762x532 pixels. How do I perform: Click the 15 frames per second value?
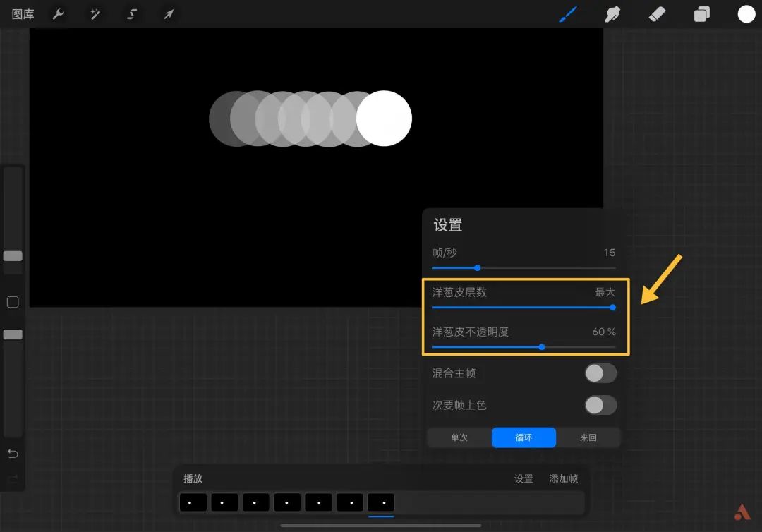(610, 253)
